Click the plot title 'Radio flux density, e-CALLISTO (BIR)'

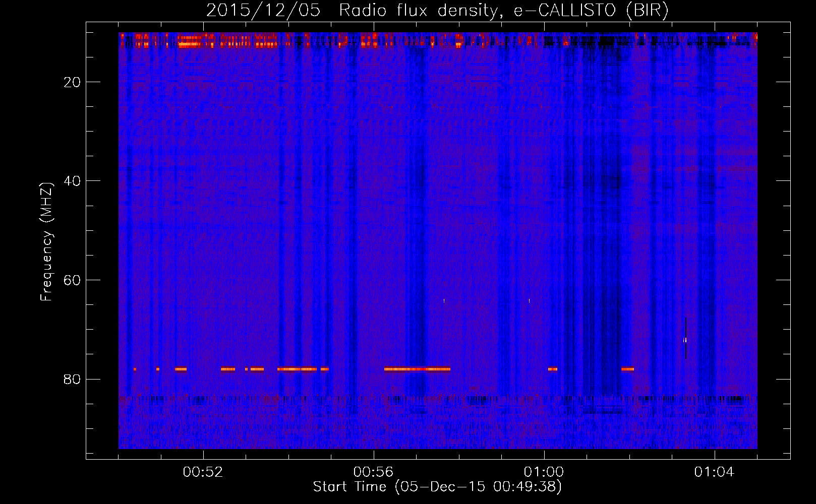503,11
